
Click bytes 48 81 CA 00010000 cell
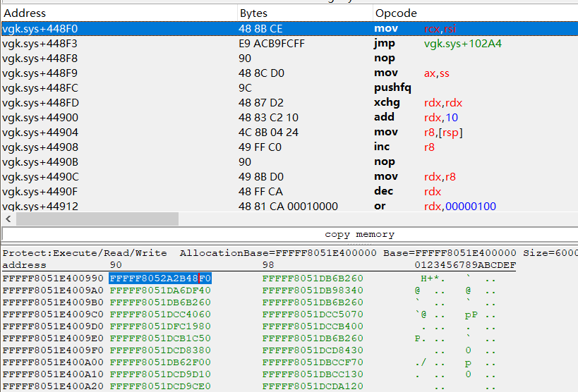[x=288, y=206]
